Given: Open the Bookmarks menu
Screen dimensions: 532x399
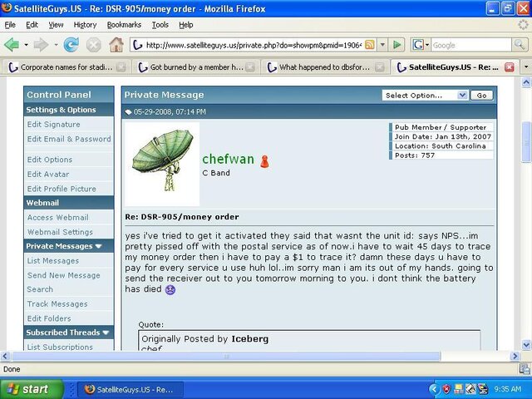Looking at the screenshot, I should (x=124, y=25).
